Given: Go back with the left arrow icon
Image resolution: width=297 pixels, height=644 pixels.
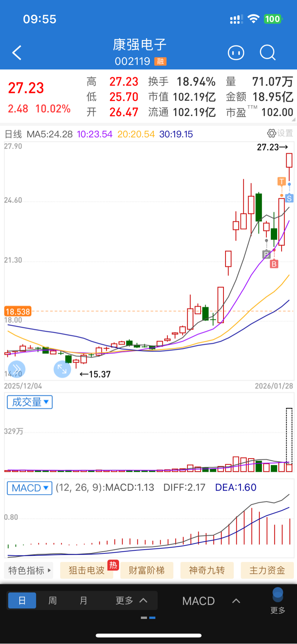Looking at the screenshot, I should coord(17,53).
